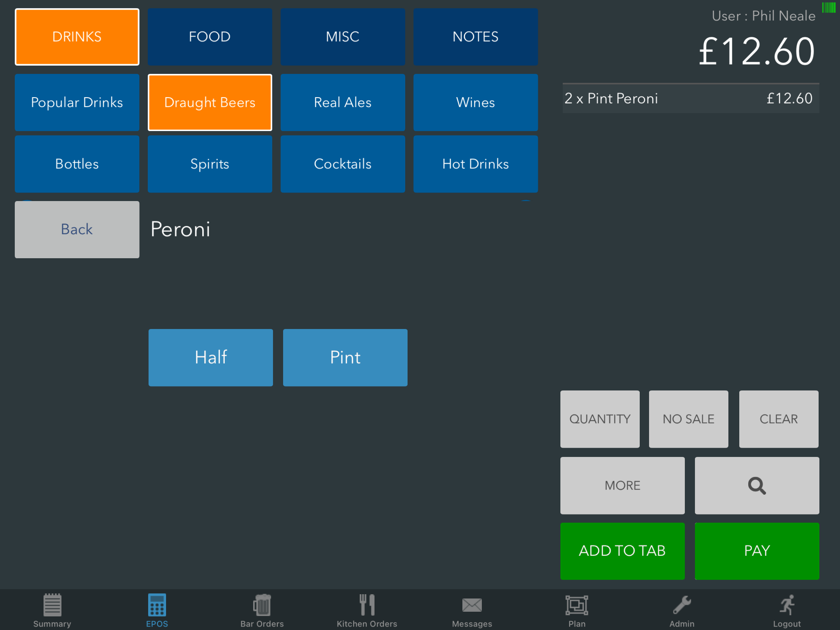840x630 pixels.
Task: Select Draught Beers subcategory
Action: pyautogui.click(x=210, y=102)
